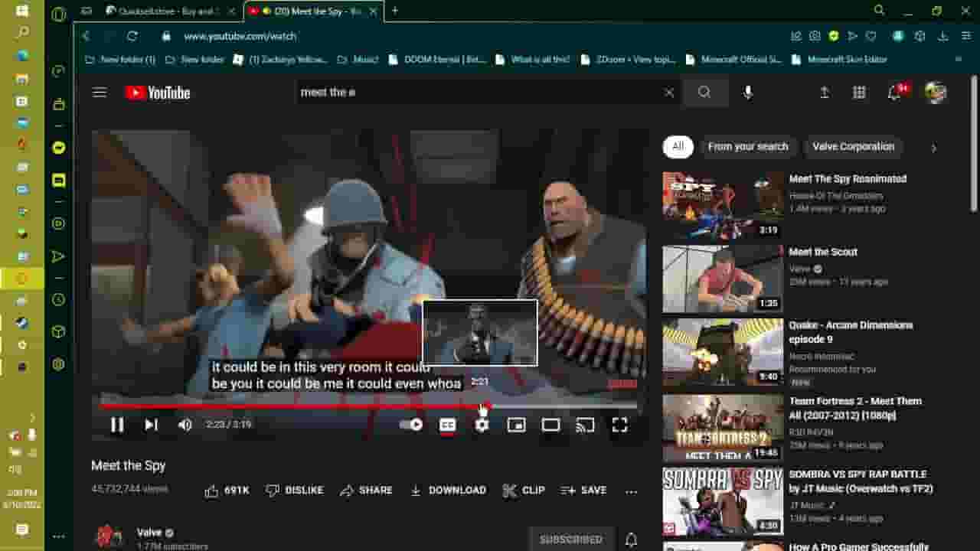980x551 pixels.
Task: Open the ZDoom bookmark
Action: [629, 59]
